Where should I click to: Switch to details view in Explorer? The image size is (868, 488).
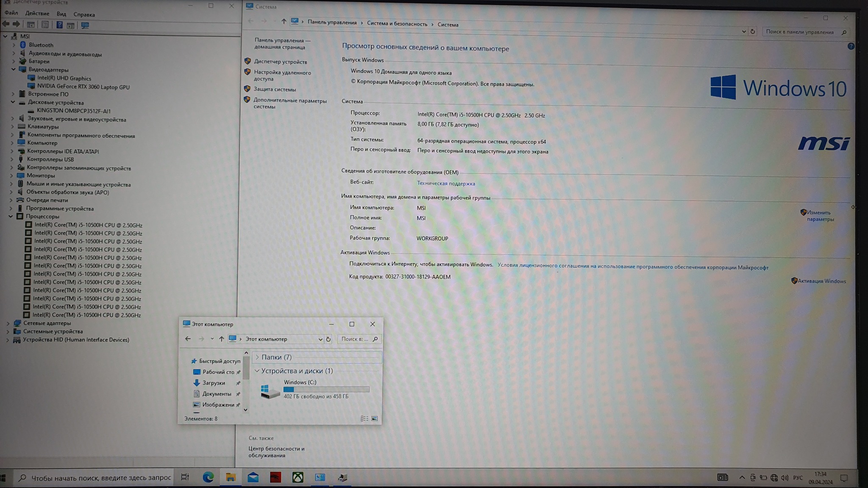pos(364,419)
